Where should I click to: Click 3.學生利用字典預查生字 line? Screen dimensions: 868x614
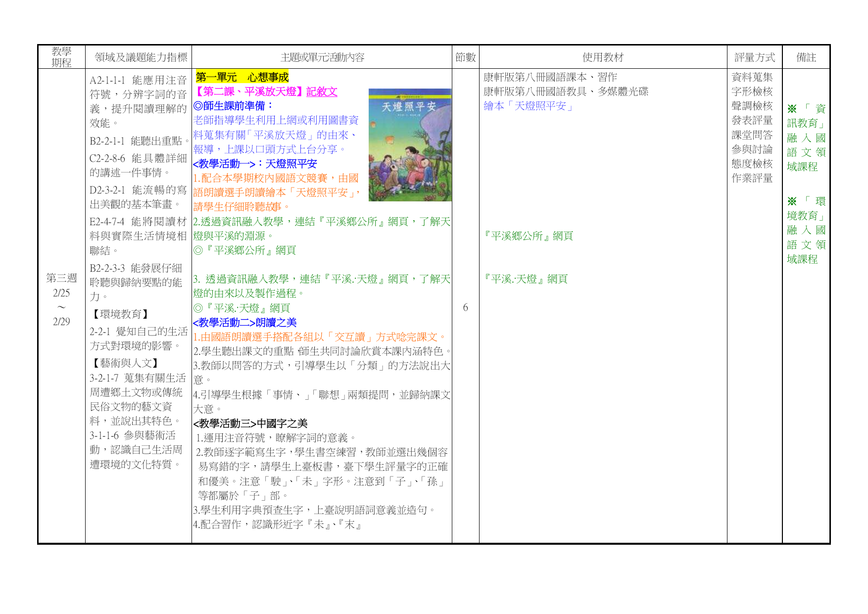point(315,510)
